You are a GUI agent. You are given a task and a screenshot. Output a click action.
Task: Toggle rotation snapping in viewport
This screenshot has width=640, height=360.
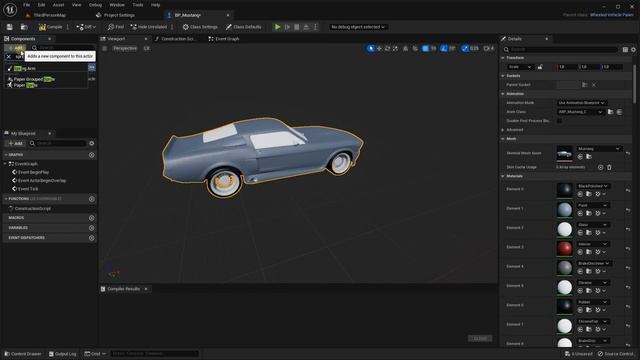[x=444, y=49]
